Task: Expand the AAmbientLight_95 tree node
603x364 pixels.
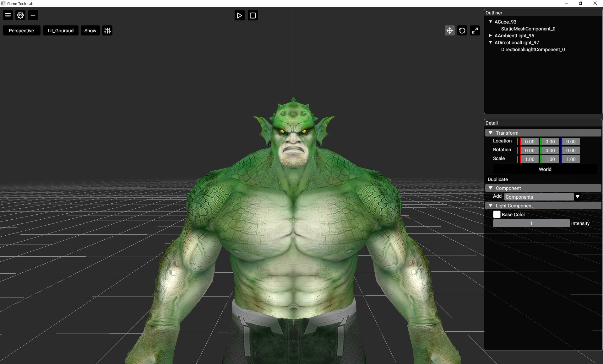Action: 491,35
